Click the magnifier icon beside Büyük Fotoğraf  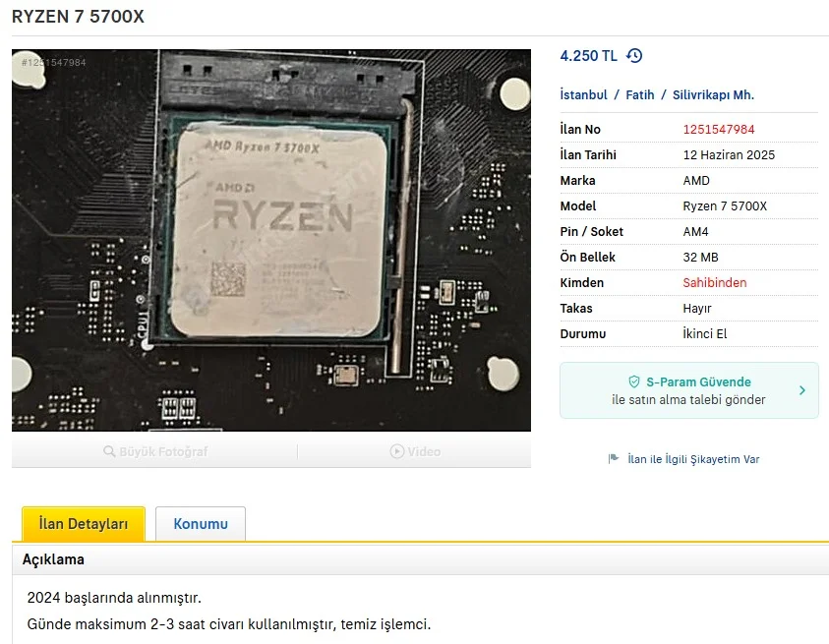pos(109,451)
